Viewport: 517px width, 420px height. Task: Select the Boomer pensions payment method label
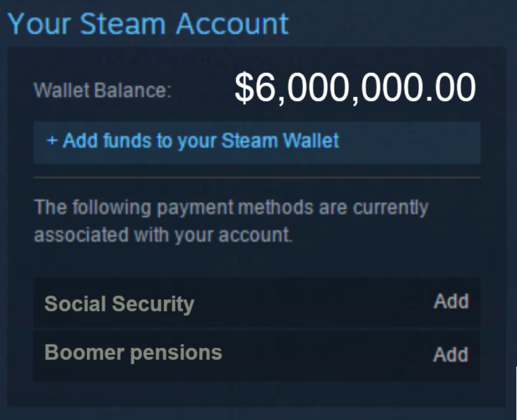(133, 352)
